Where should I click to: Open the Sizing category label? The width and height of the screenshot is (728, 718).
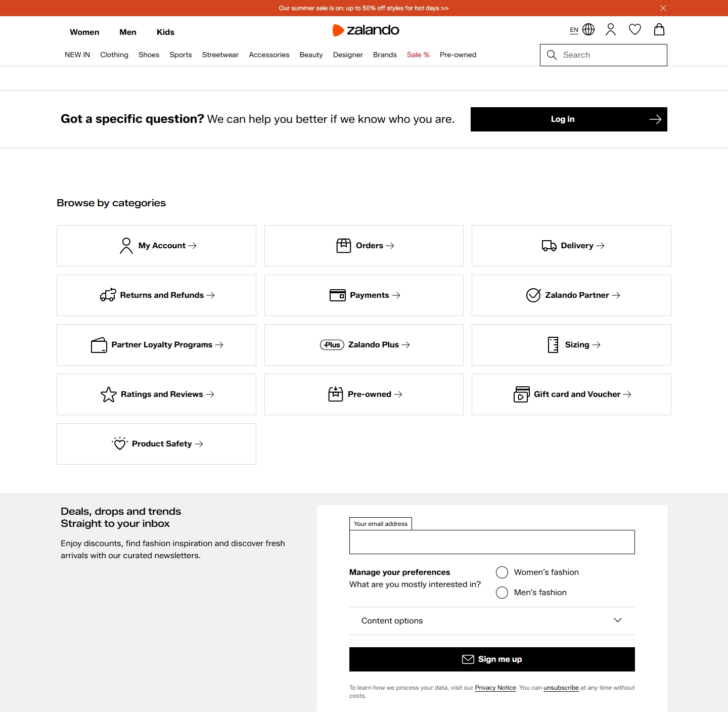coord(577,345)
